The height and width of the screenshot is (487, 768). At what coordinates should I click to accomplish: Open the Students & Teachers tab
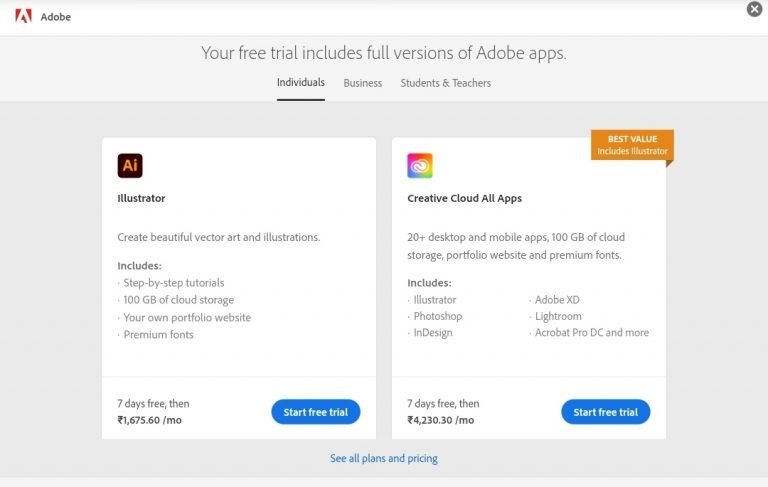pos(446,83)
